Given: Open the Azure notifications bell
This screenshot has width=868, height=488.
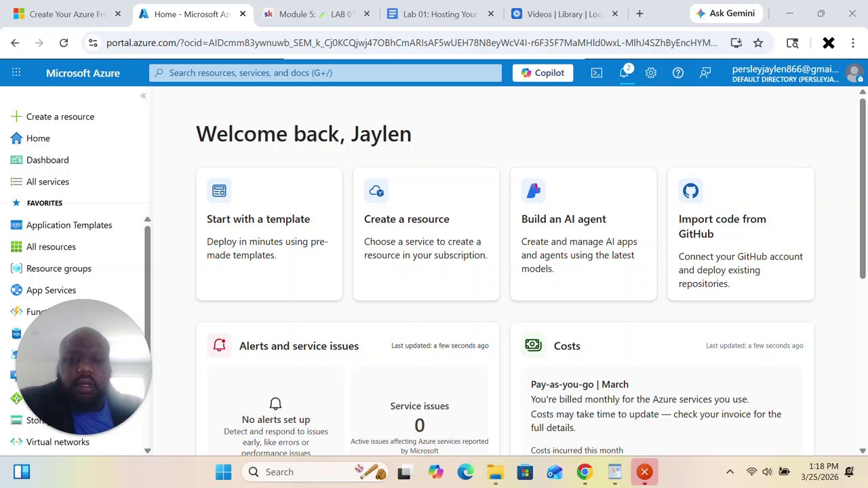Looking at the screenshot, I should (x=624, y=73).
